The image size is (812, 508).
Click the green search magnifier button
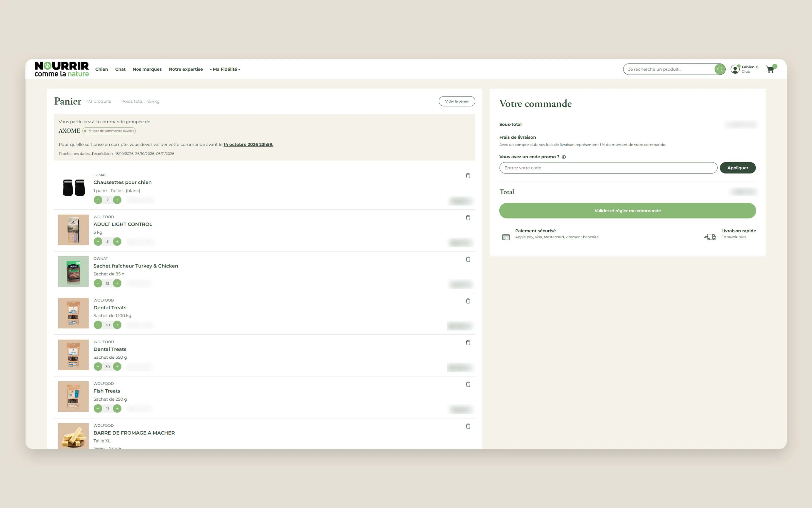(x=719, y=69)
